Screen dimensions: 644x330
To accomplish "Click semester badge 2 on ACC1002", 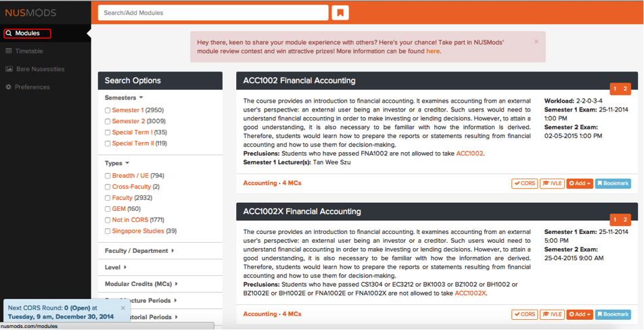I will (x=625, y=89).
